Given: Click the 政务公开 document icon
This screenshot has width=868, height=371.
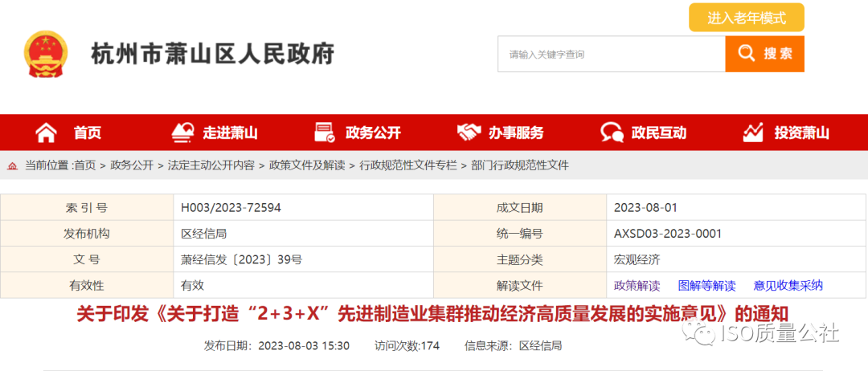Looking at the screenshot, I should point(325,132).
